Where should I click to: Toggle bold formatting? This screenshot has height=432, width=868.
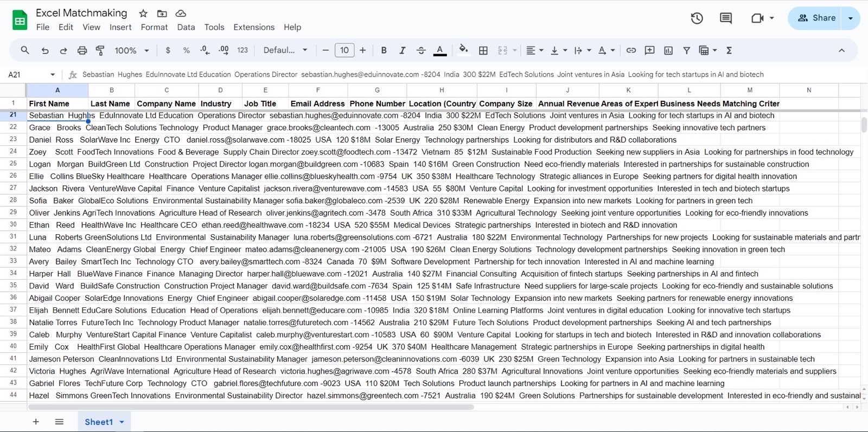384,50
